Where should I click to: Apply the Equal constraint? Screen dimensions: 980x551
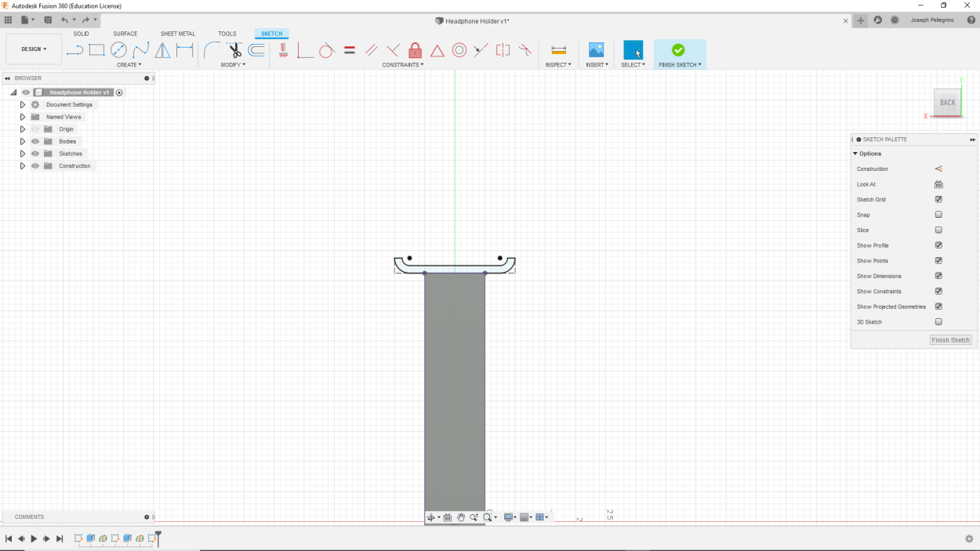(348, 49)
